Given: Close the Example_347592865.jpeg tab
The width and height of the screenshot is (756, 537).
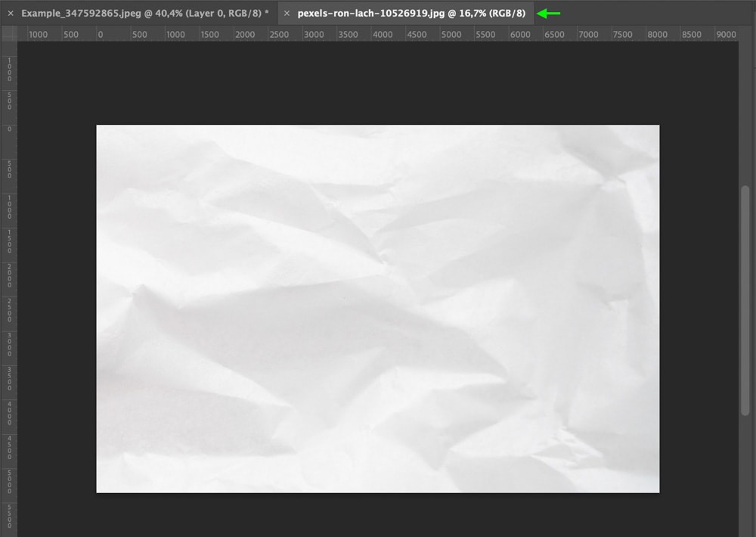Looking at the screenshot, I should (10, 13).
